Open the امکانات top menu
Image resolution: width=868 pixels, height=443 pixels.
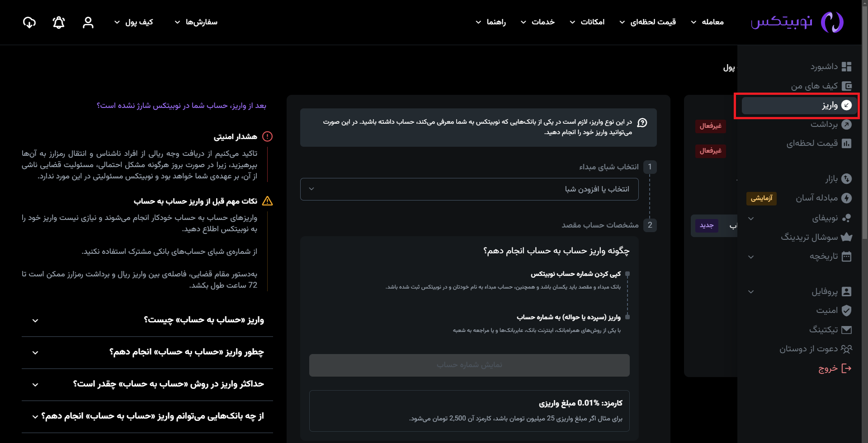587,22
